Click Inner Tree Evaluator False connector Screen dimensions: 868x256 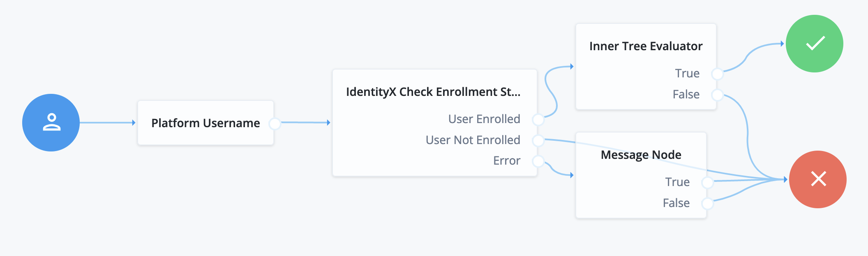(717, 95)
